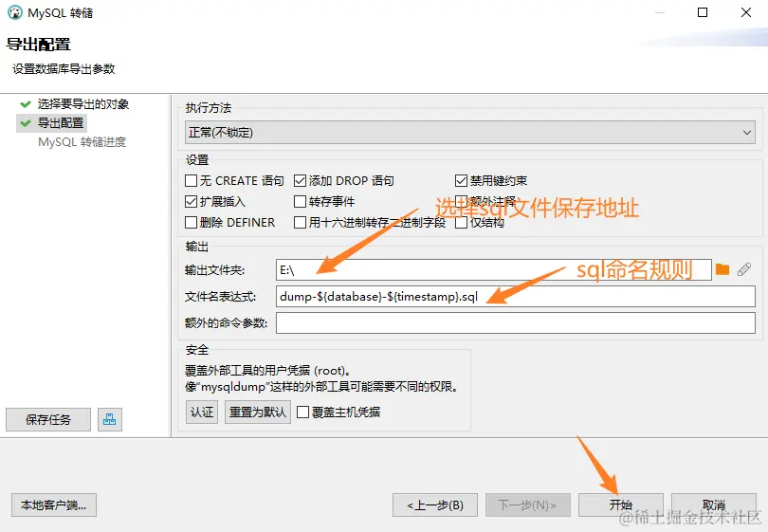This screenshot has width=768, height=532.
Task: Go back with <上一步(B) button
Action: pos(435,505)
